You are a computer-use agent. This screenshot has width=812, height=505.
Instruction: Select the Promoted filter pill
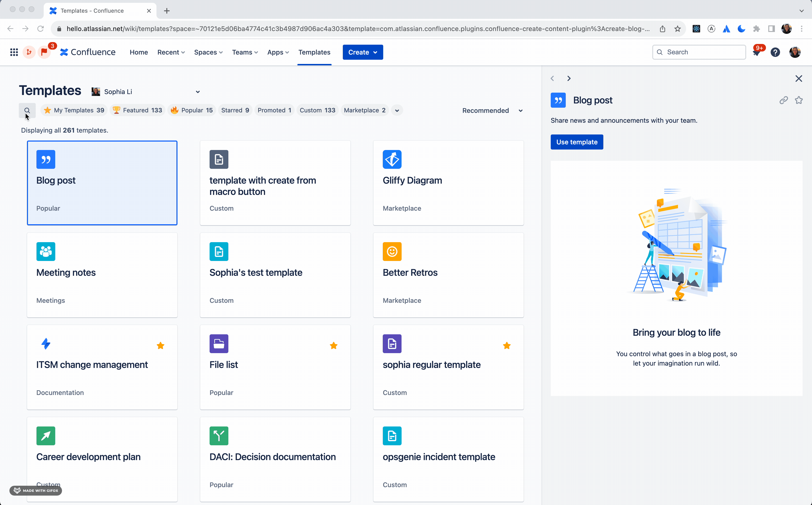[x=274, y=110]
